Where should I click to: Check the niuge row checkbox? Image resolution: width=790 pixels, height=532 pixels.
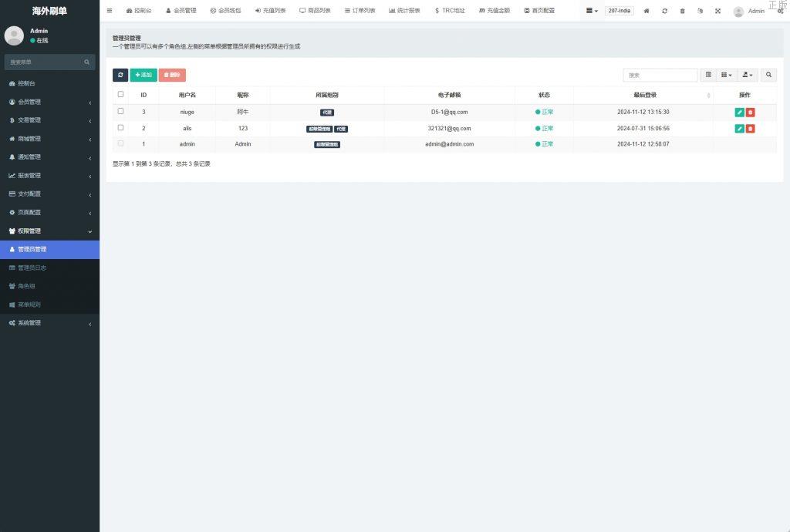pos(120,111)
